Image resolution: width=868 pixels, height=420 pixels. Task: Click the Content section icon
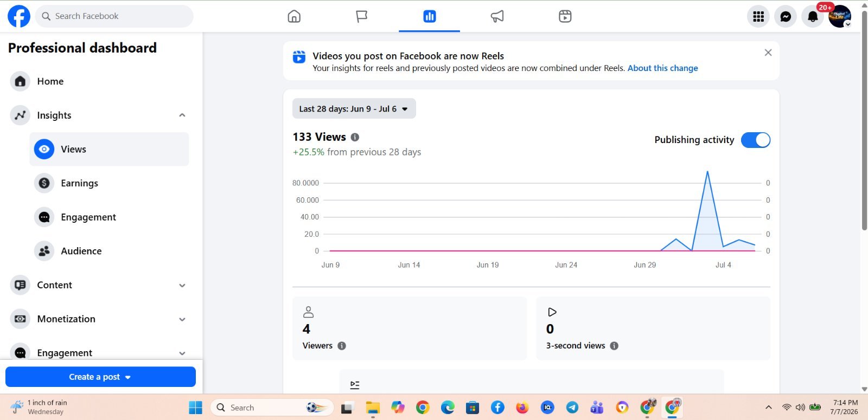pyautogui.click(x=20, y=285)
